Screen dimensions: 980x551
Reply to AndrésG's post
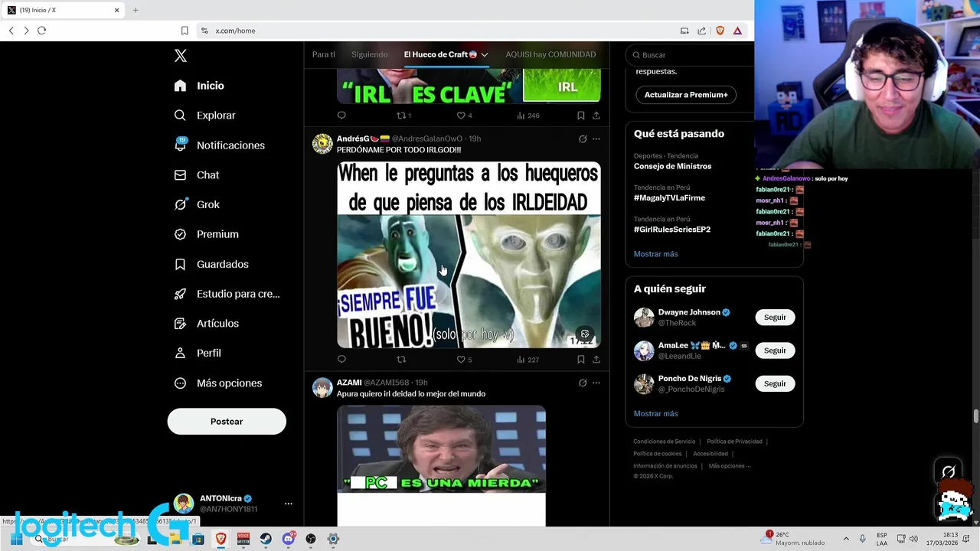click(x=341, y=360)
